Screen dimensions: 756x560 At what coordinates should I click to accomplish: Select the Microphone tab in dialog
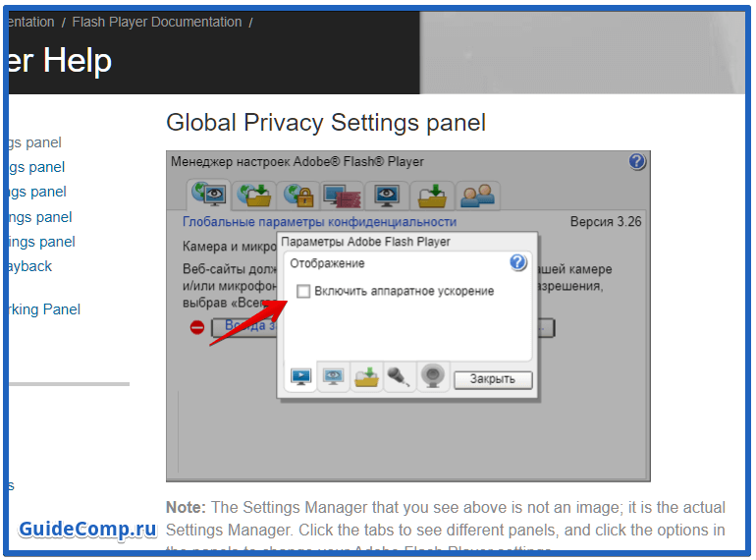click(399, 376)
